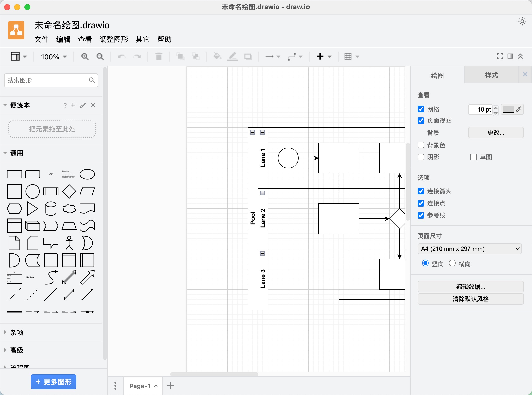Edit scratchpad with pencil icon
The height and width of the screenshot is (395, 532).
[83, 105]
